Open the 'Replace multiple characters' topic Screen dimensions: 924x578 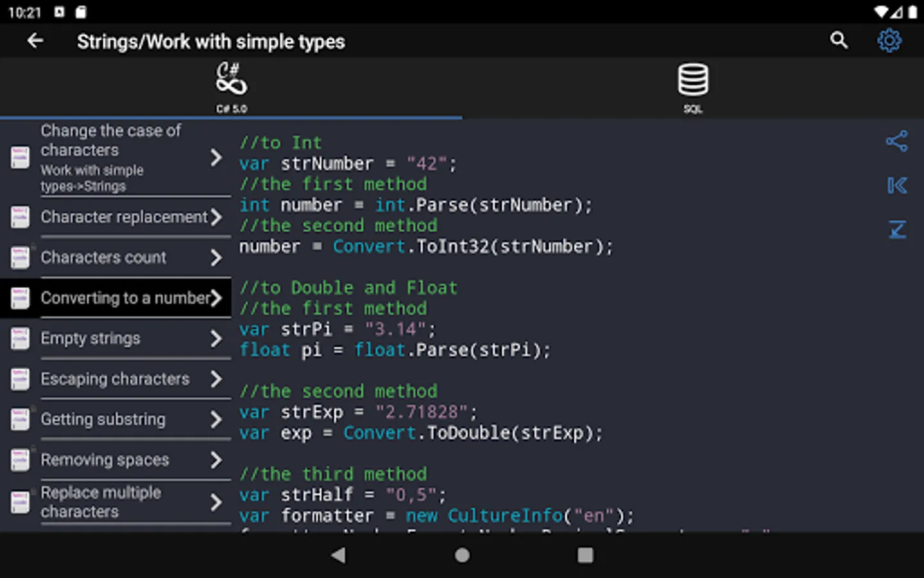116,502
